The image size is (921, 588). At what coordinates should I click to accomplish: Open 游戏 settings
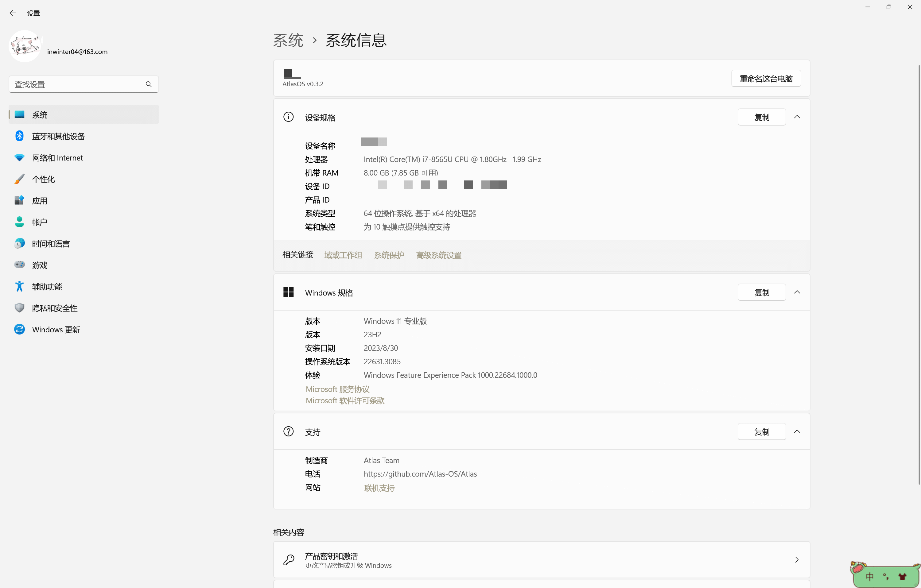click(84, 265)
